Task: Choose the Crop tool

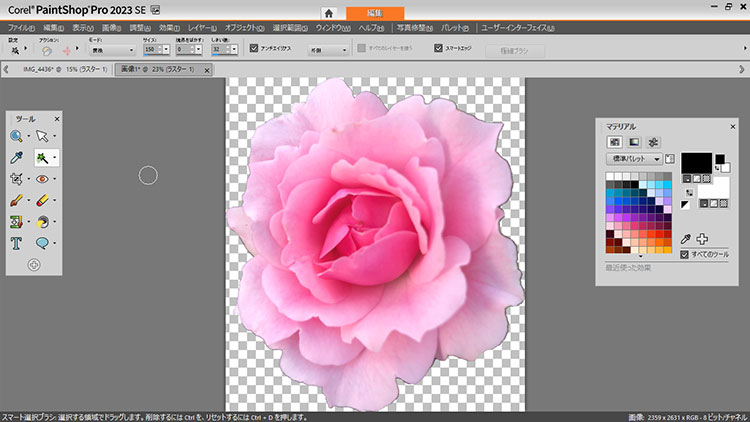Action: point(17,179)
